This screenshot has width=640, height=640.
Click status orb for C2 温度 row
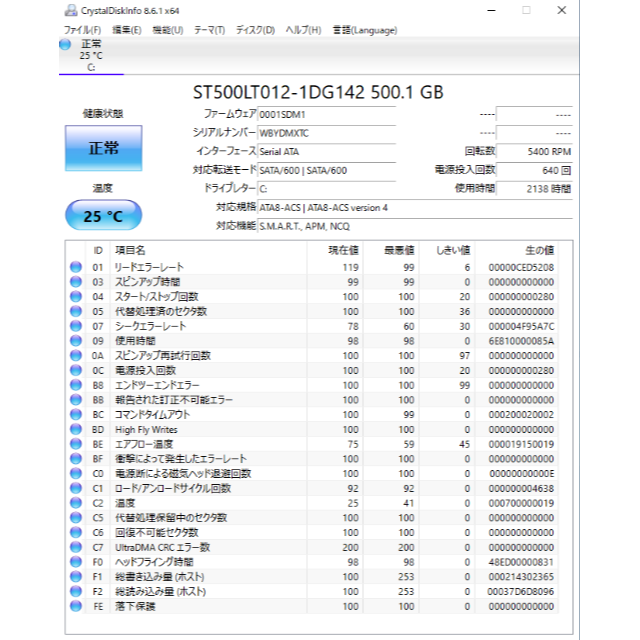[76, 503]
